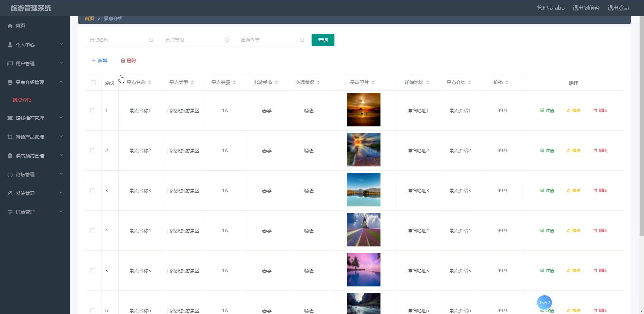Click the sunset photo in row 1

(364, 110)
